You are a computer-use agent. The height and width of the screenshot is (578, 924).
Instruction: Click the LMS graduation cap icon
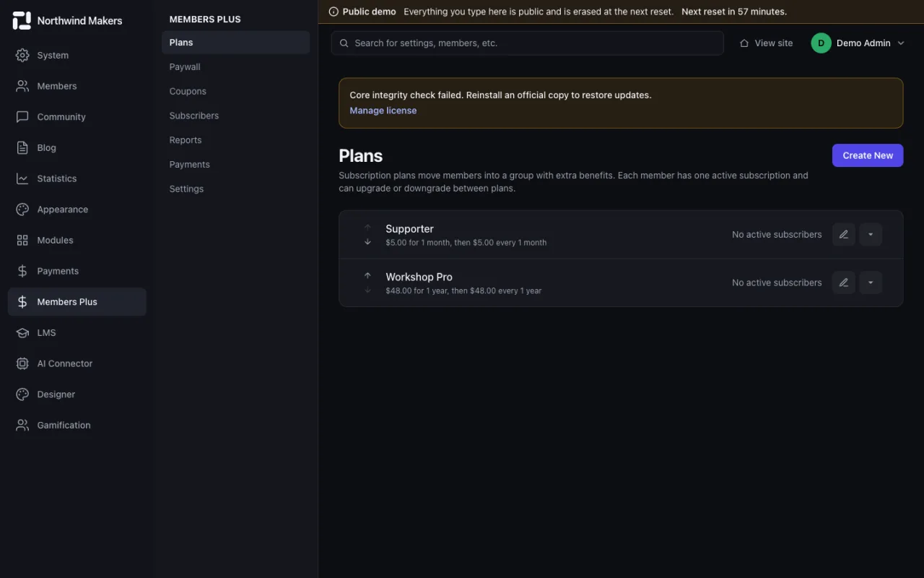coord(22,332)
